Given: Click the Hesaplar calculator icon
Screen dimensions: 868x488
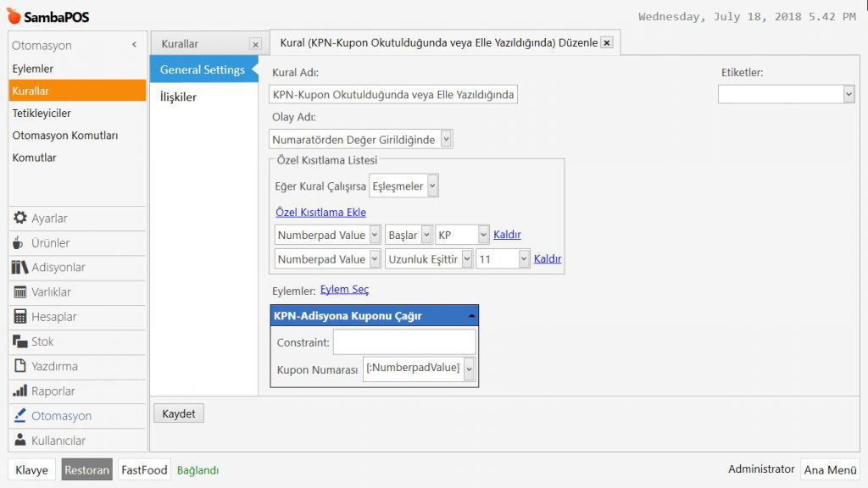Looking at the screenshot, I should 19,317.
